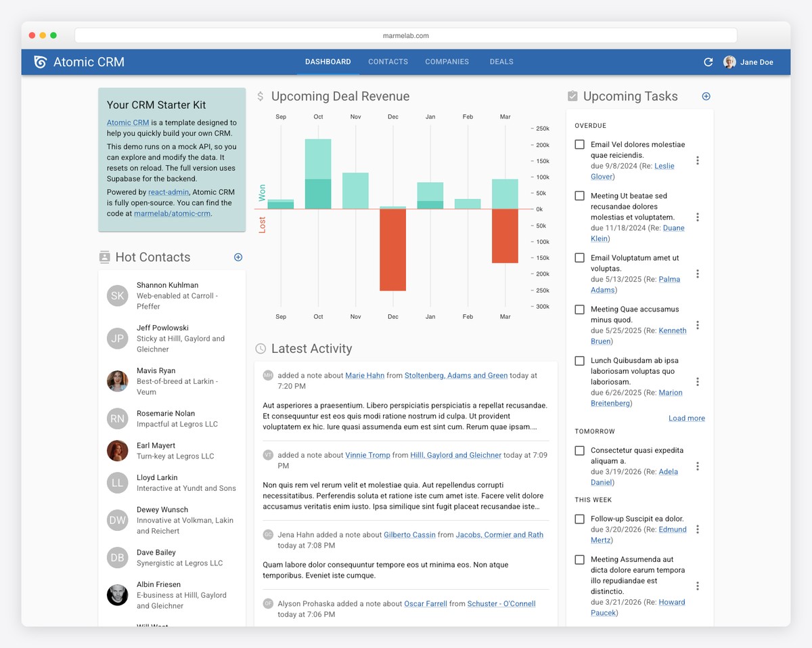Click the Atomic CRM logo icon
The width and height of the screenshot is (812, 648).
(40, 62)
